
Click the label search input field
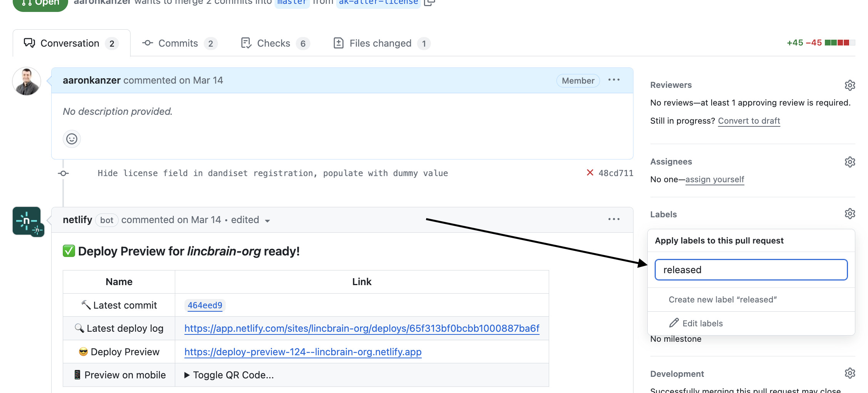point(751,270)
